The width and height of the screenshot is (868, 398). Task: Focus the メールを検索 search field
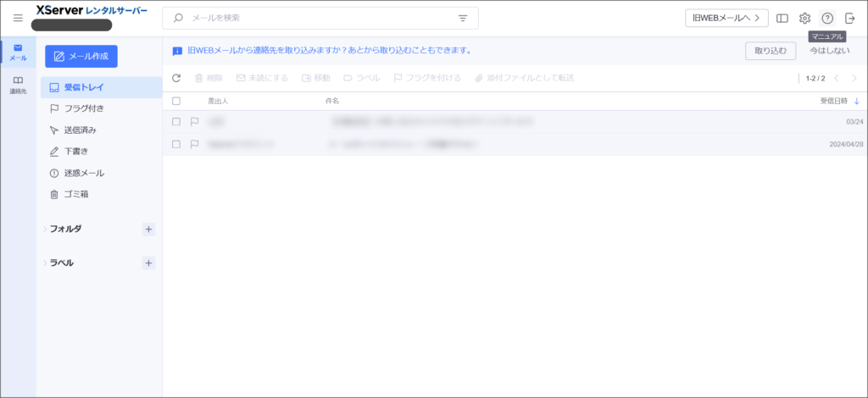point(320,19)
